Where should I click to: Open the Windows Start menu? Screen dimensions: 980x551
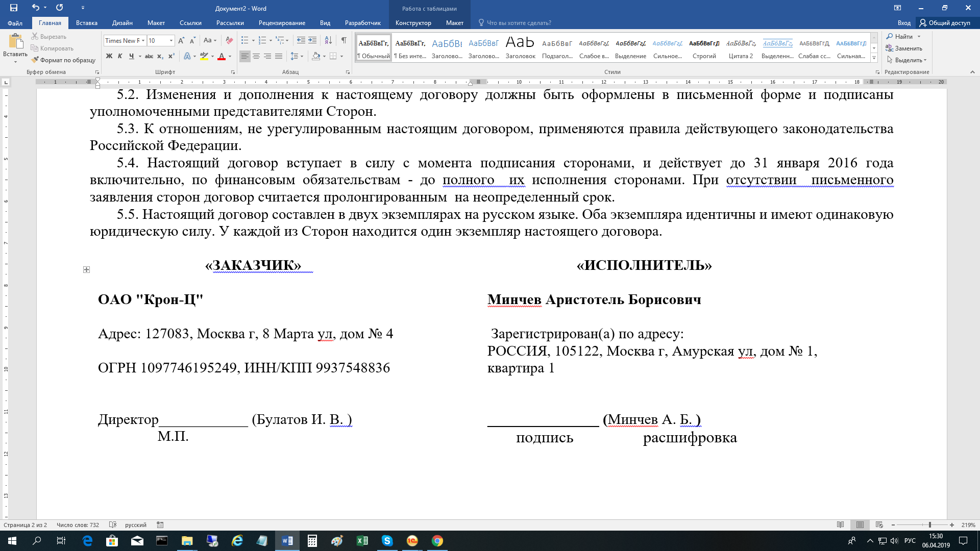coord(12,541)
